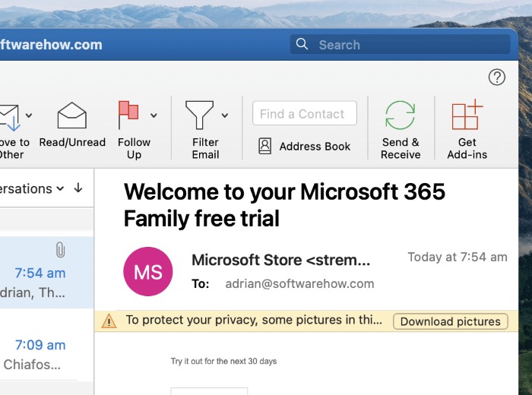This screenshot has width=532, height=395.
Task: Click the Address Book contact icon
Action: pyautogui.click(x=265, y=146)
